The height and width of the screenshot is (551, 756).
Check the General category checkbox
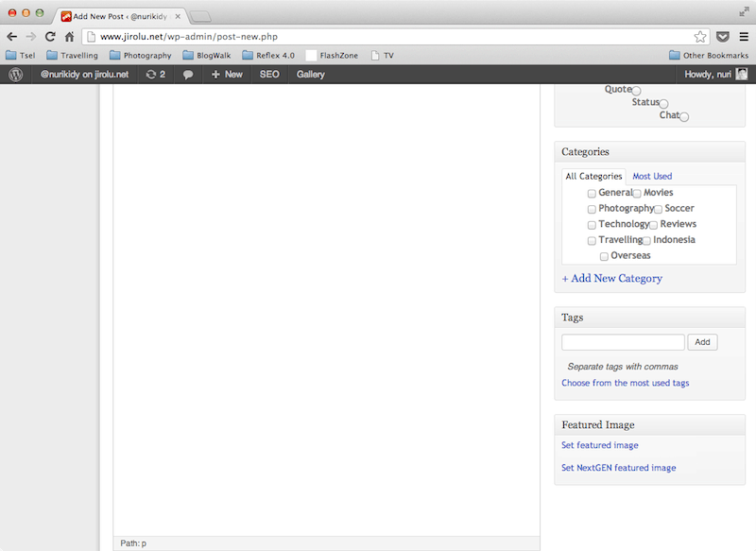click(592, 194)
